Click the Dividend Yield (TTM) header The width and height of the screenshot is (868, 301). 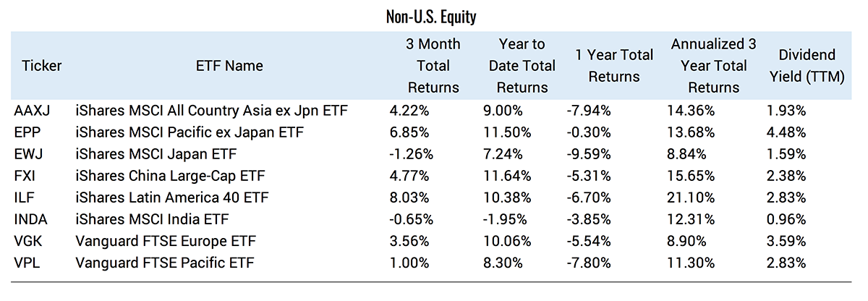(x=807, y=66)
